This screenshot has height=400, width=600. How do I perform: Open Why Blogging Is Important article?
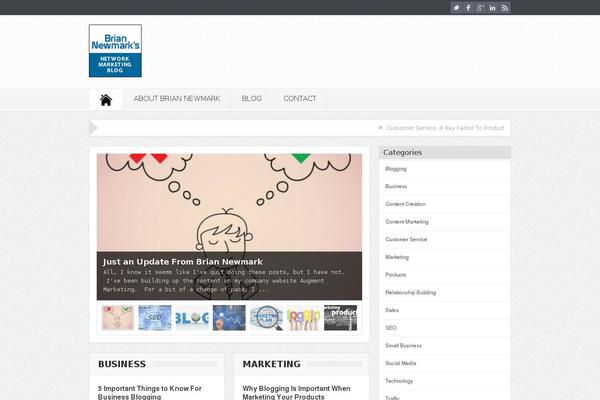pyautogui.click(x=296, y=392)
